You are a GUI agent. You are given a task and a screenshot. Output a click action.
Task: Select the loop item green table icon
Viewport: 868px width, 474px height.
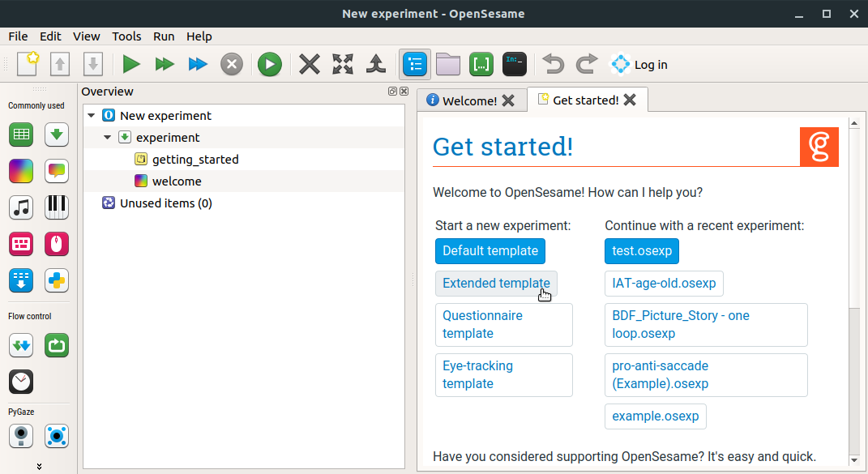pyautogui.click(x=21, y=135)
